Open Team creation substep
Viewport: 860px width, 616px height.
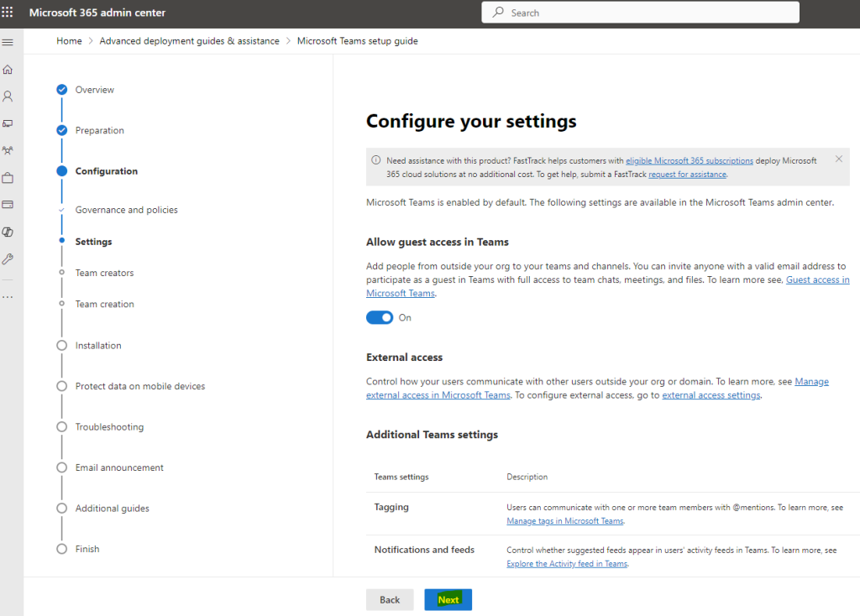[104, 304]
